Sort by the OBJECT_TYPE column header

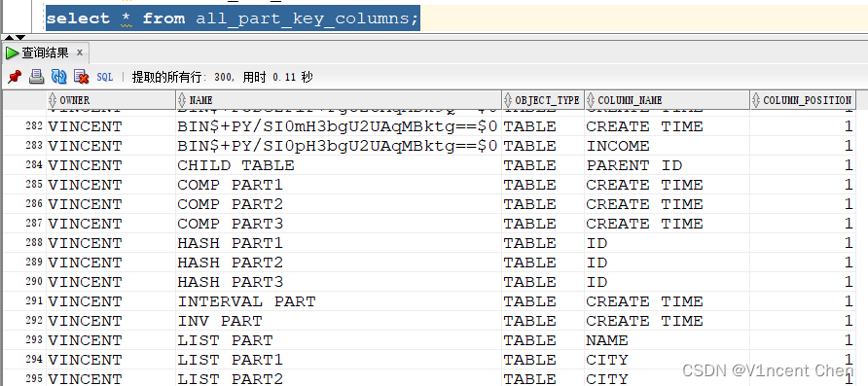[543, 100]
